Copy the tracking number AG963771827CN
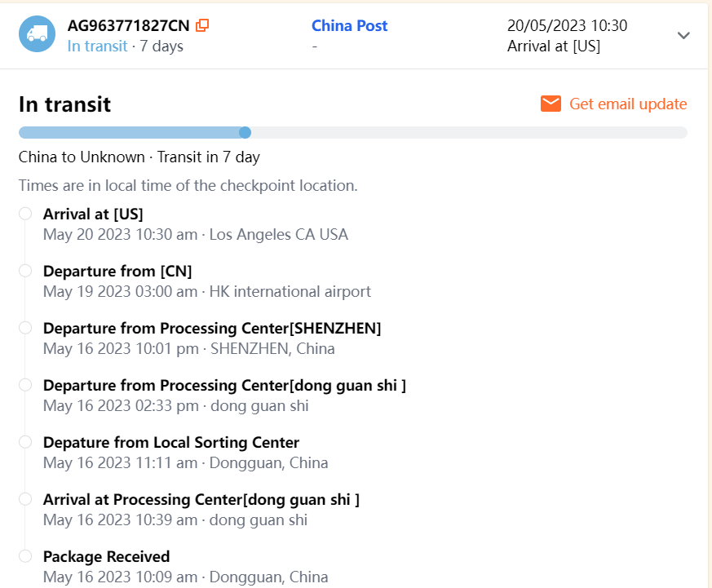 point(202,25)
